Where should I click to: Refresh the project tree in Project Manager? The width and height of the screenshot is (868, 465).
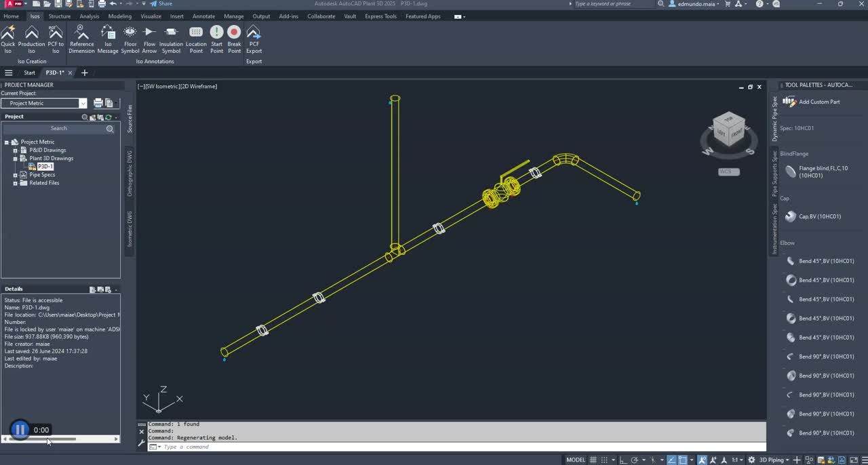tap(108, 117)
